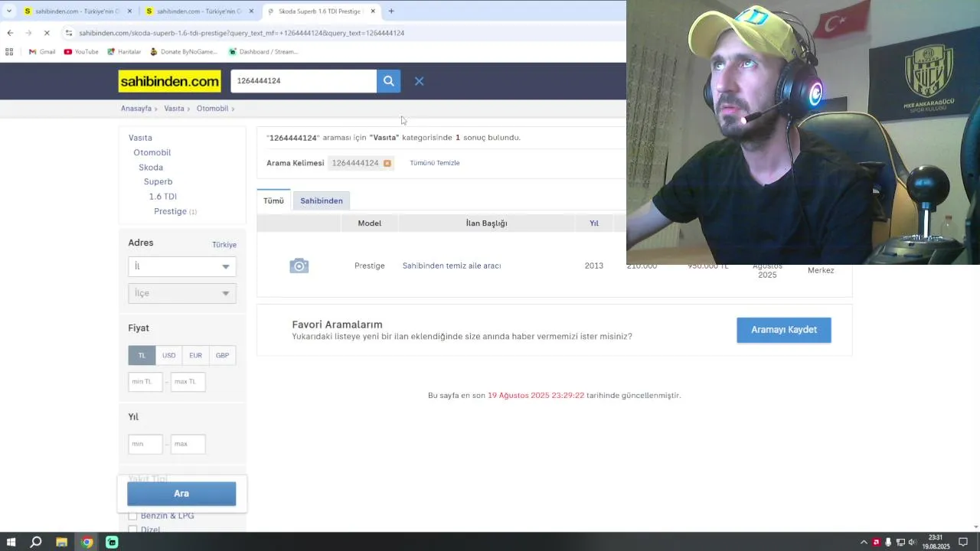Screen dimensions: 980x551
Task: Open the site information icon in address bar
Action: 69,33
